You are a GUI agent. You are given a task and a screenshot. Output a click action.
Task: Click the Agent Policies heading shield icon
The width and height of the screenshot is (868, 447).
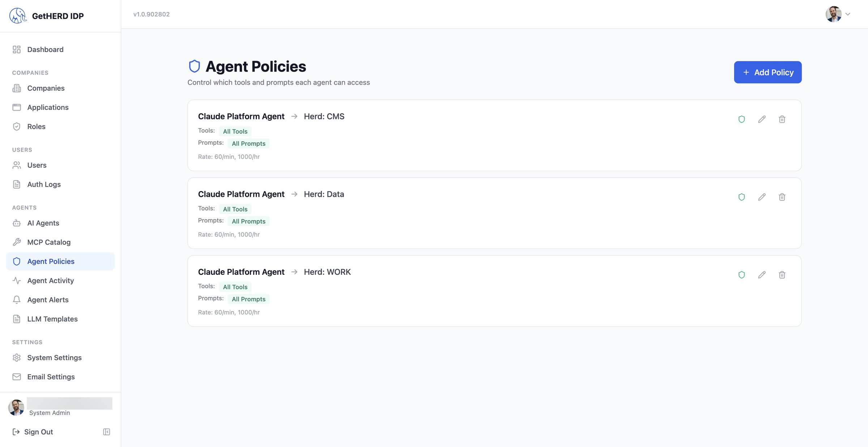click(x=195, y=66)
